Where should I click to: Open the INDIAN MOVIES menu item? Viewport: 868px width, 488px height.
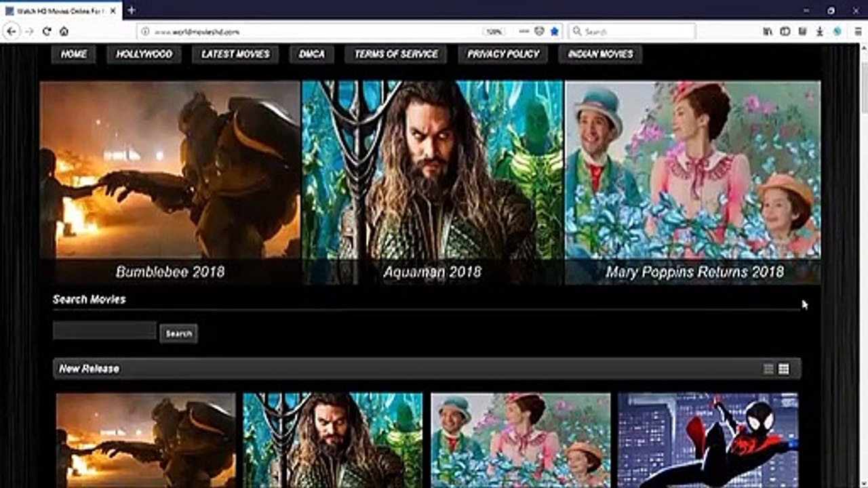tap(600, 54)
